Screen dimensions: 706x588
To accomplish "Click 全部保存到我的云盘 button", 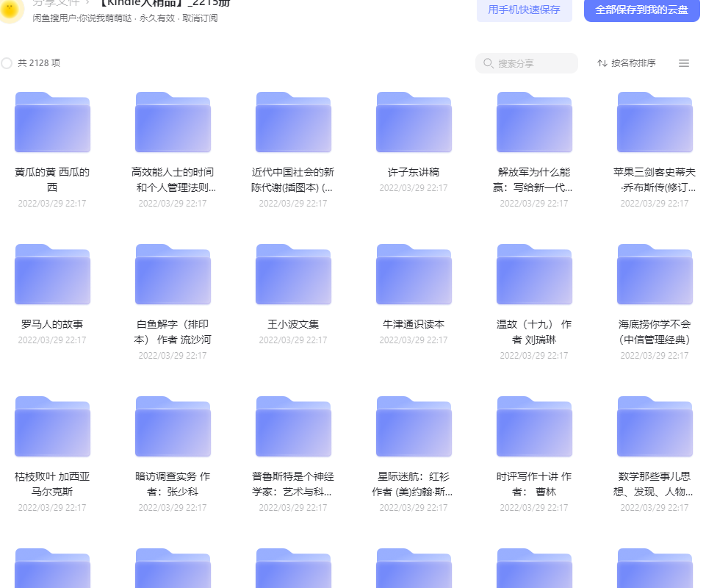I will [x=641, y=10].
